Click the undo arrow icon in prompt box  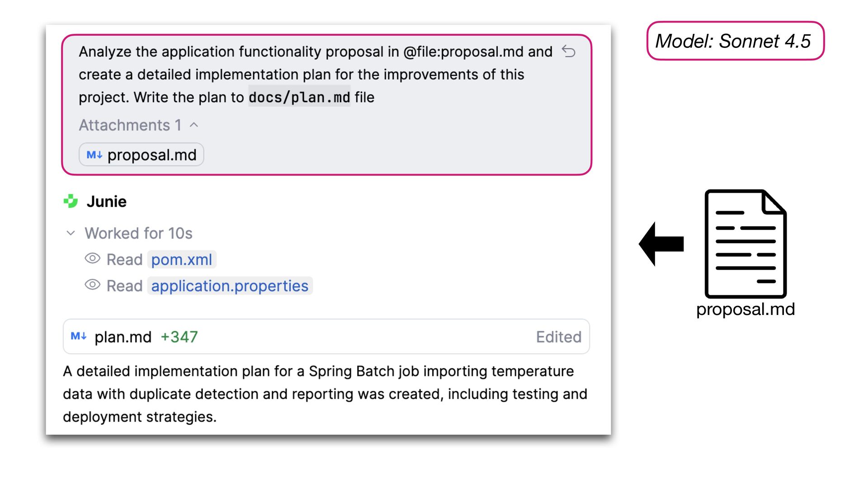[x=568, y=52]
